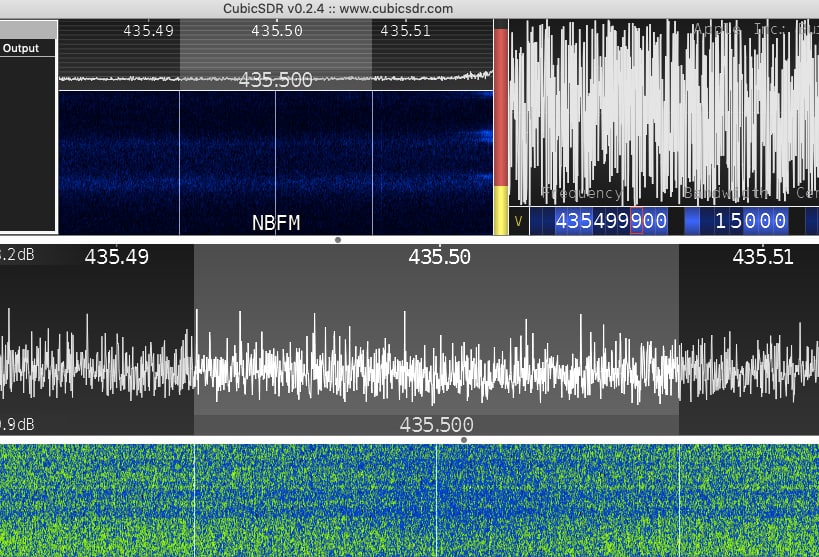Click the leading 4 digit of Frequency
This screenshot has height=557, width=819.
point(561,221)
